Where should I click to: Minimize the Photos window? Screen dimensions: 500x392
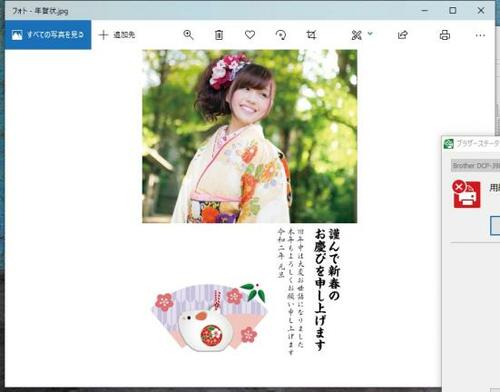tap(425, 10)
